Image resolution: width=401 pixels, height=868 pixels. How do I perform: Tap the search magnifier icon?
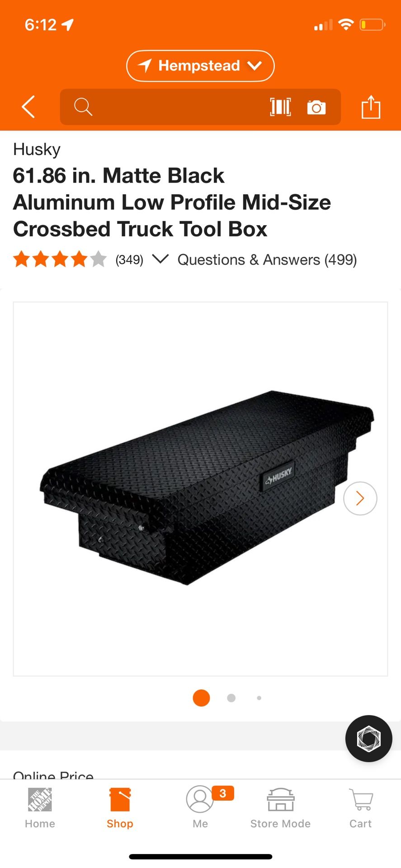pos(83,107)
